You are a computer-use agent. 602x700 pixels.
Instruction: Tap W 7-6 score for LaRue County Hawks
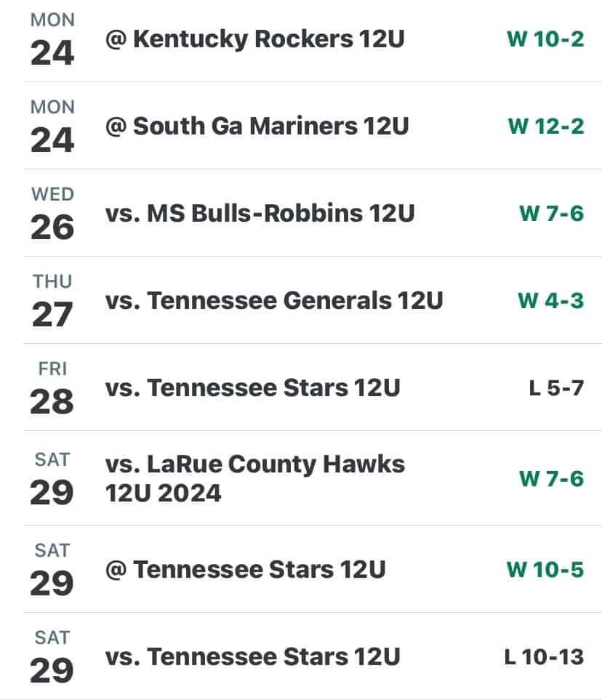pyautogui.click(x=551, y=478)
